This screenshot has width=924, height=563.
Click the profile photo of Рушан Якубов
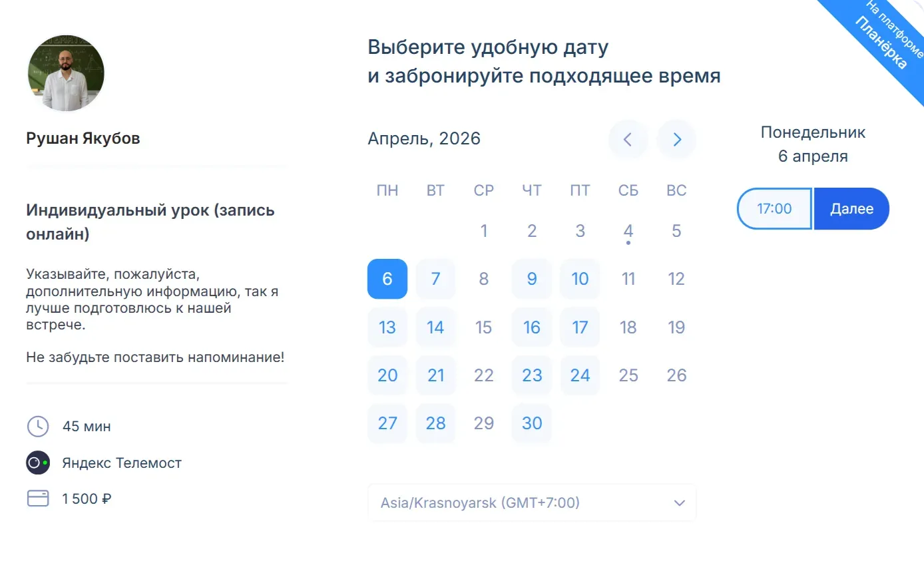[66, 73]
